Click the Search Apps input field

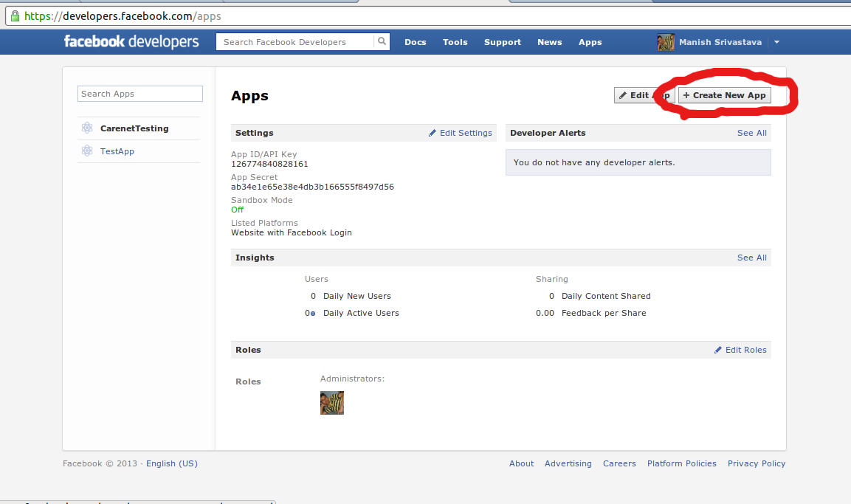(139, 94)
